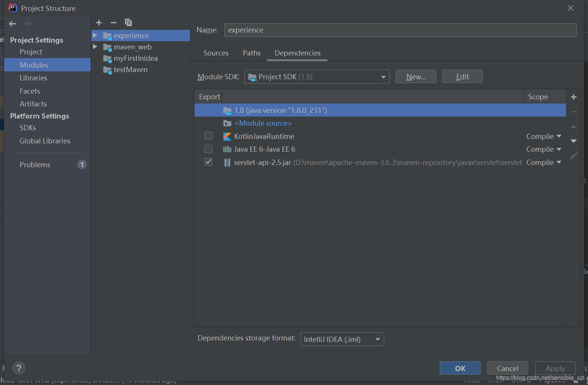Image resolution: width=588 pixels, height=385 pixels.
Task: Go back with the left arrow icon
Action: 12,24
